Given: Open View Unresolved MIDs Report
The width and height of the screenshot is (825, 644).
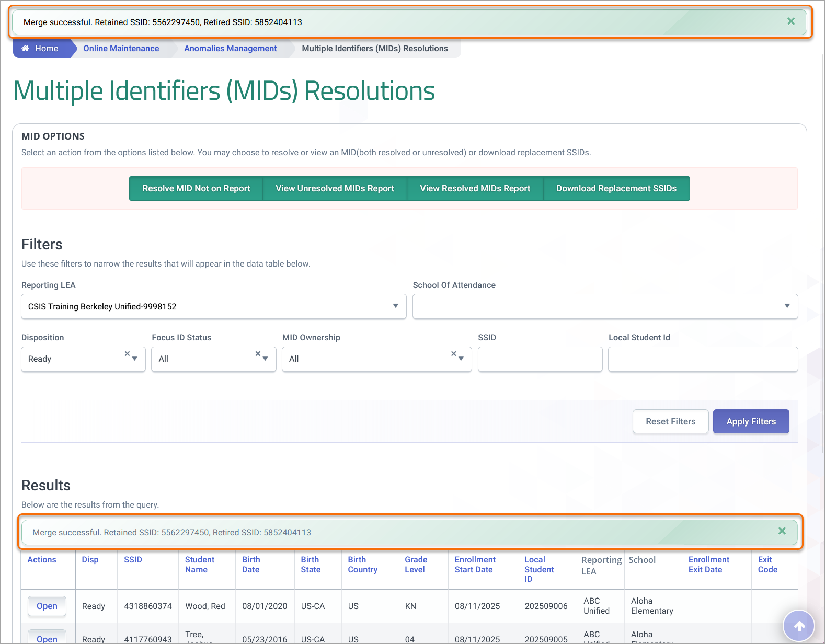Looking at the screenshot, I should click(335, 188).
